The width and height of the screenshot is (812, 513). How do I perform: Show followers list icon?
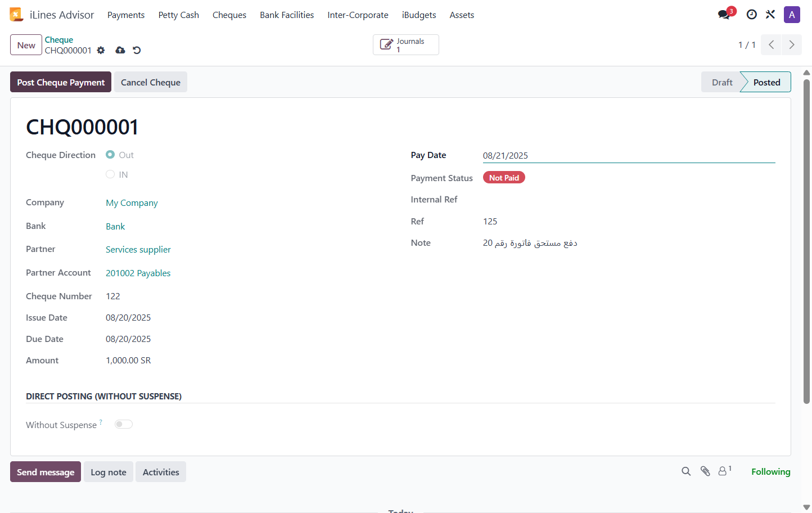724,471
